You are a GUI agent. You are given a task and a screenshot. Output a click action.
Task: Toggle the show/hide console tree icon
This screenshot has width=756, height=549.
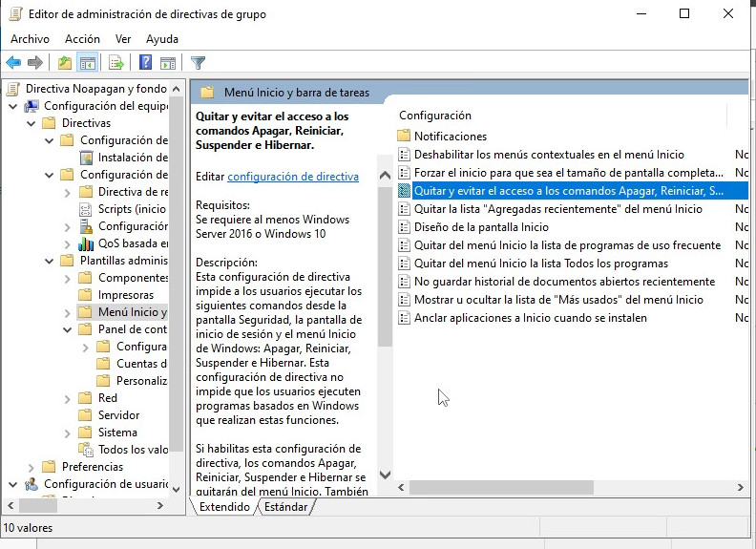[x=88, y=63]
